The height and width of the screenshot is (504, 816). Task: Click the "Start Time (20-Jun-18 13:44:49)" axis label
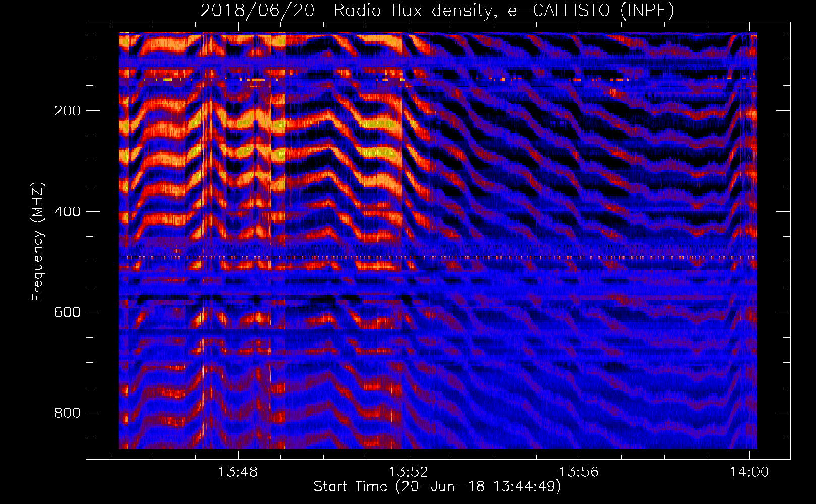[x=437, y=487]
